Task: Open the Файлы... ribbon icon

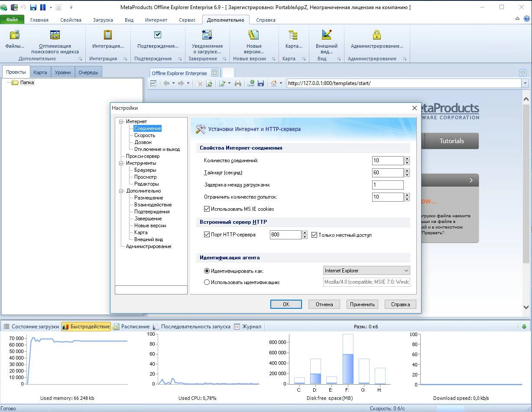Action: point(15,35)
